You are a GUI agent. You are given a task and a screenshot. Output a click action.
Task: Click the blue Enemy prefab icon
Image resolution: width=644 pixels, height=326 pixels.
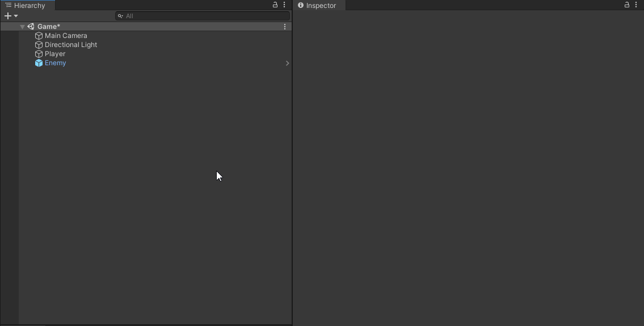39,63
